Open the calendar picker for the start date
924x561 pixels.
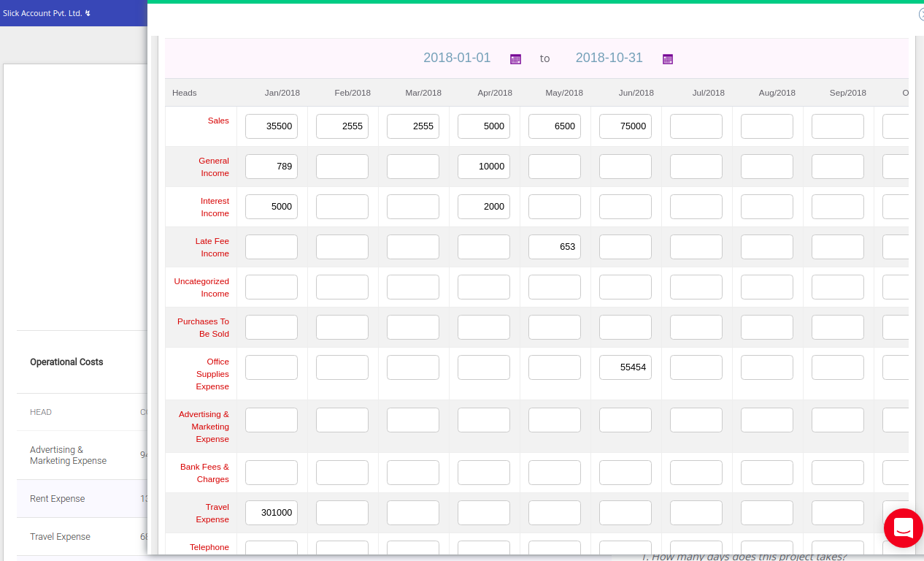coord(515,58)
